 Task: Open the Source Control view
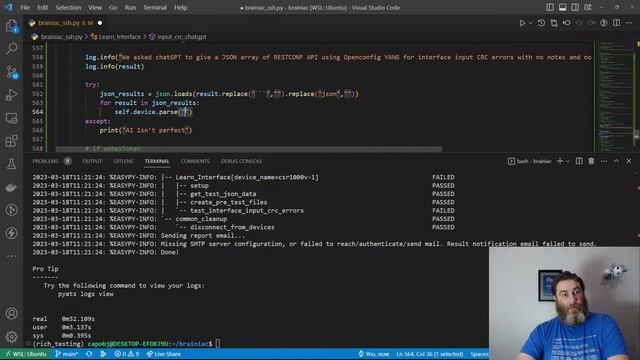pos(11,72)
